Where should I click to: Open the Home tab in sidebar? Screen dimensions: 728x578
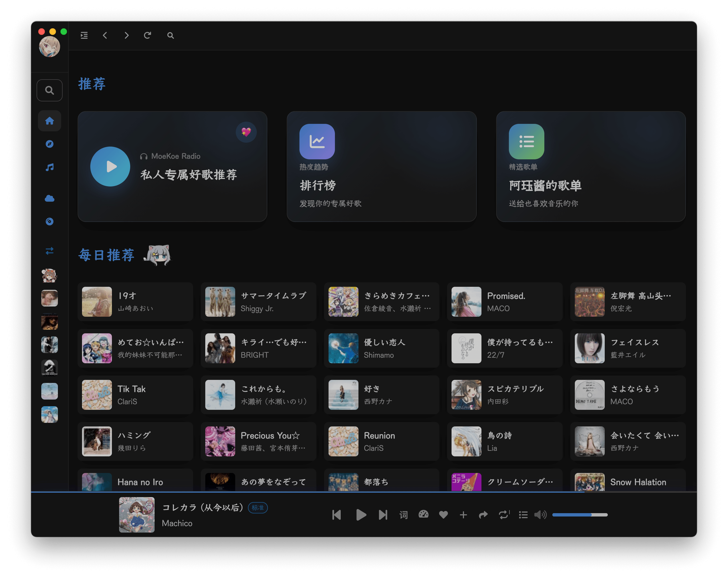(50, 121)
